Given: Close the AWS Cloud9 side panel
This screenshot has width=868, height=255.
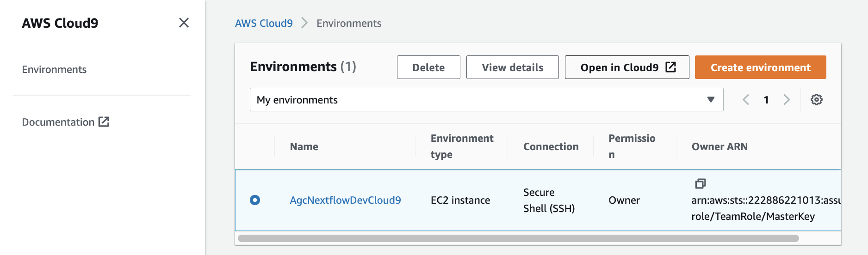Looking at the screenshot, I should [x=184, y=23].
